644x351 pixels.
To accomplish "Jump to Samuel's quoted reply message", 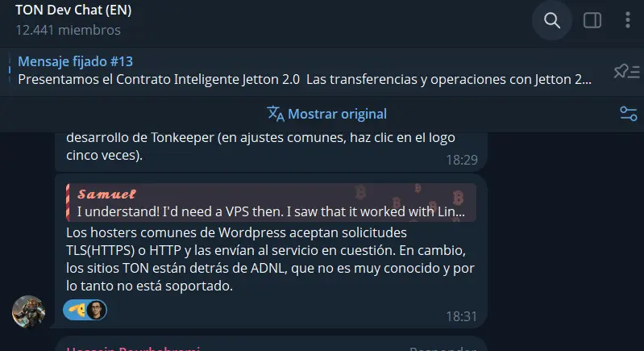I will click(271, 203).
